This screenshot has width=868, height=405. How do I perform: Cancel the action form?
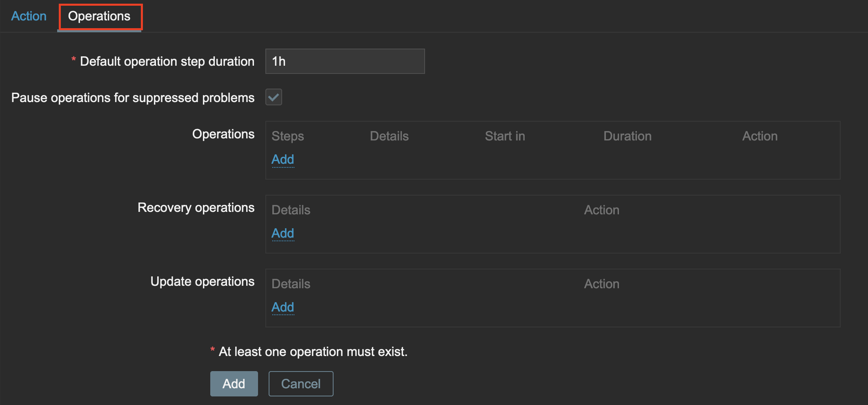click(301, 384)
